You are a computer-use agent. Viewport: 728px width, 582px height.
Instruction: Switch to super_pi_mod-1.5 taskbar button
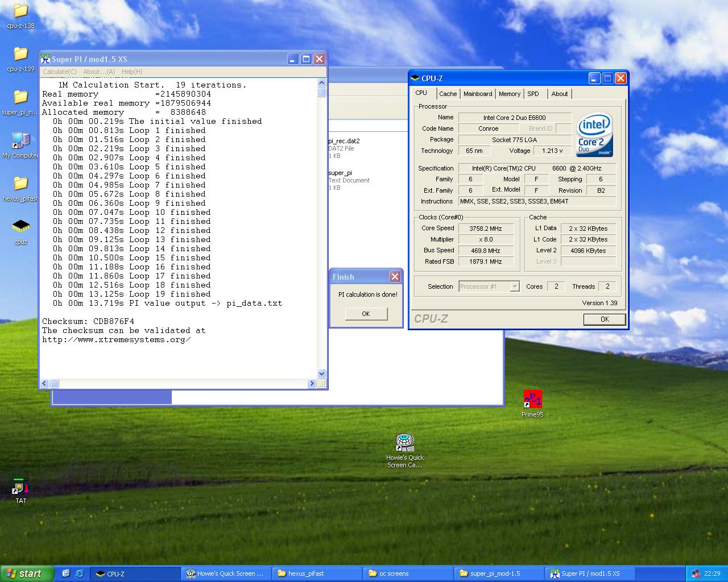click(x=499, y=573)
